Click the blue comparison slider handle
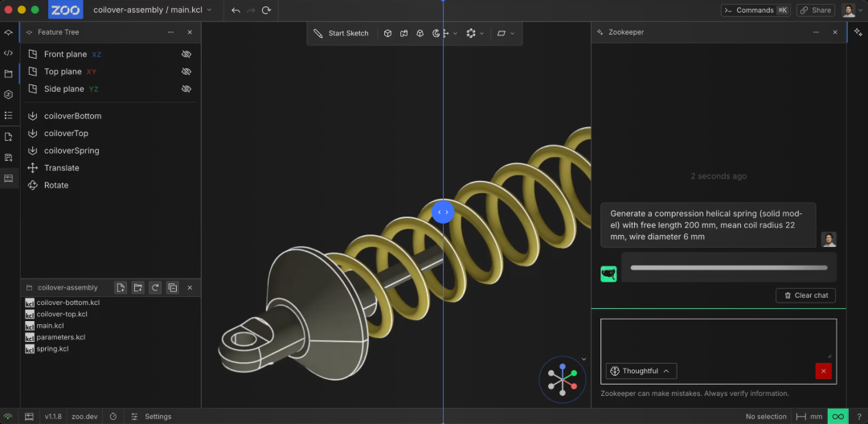The width and height of the screenshot is (868, 424). point(443,212)
